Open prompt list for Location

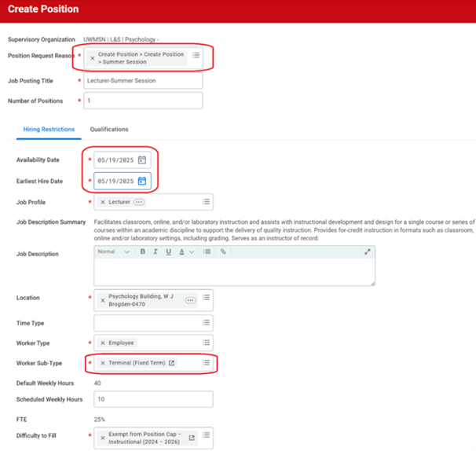(206, 297)
